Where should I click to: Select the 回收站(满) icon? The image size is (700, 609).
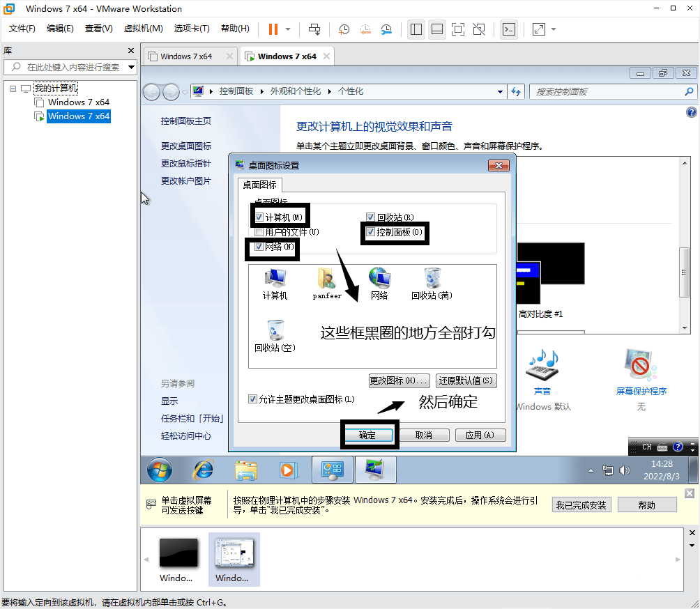click(432, 285)
